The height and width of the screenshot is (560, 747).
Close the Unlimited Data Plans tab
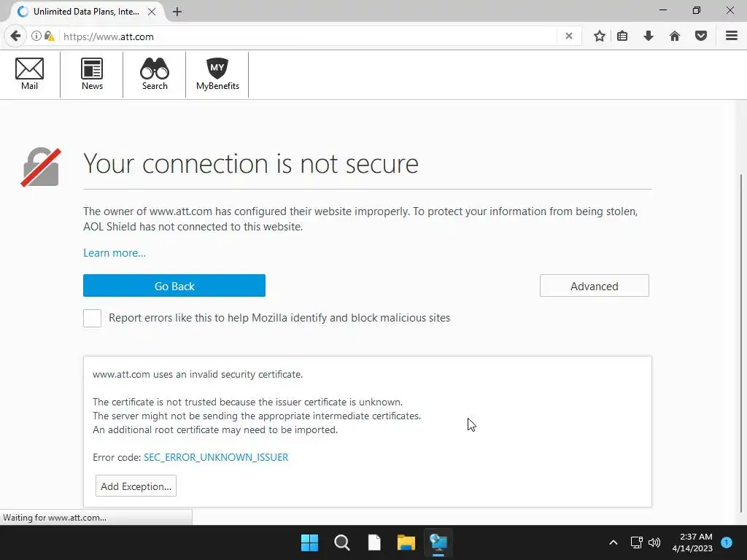(x=152, y=12)
